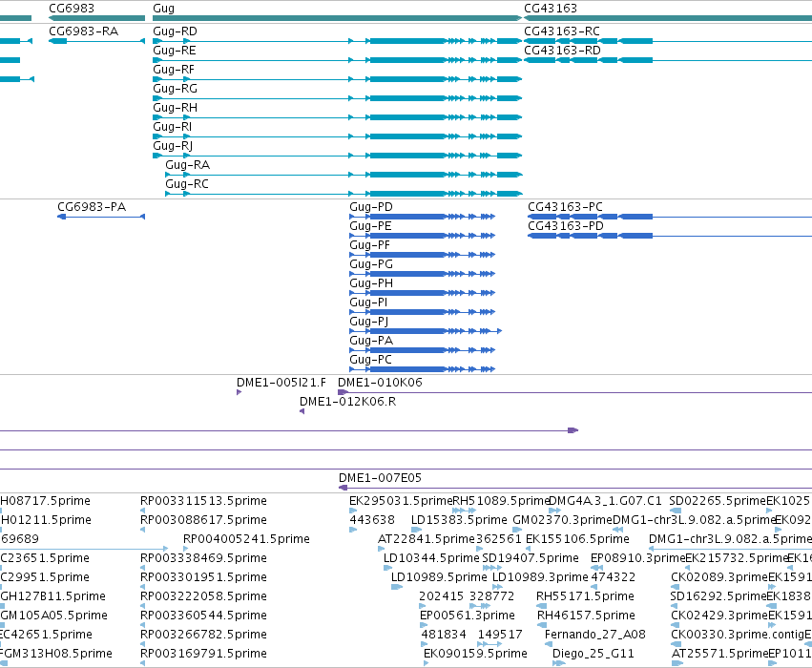Select protein Gug-PD

click(371, 207)
